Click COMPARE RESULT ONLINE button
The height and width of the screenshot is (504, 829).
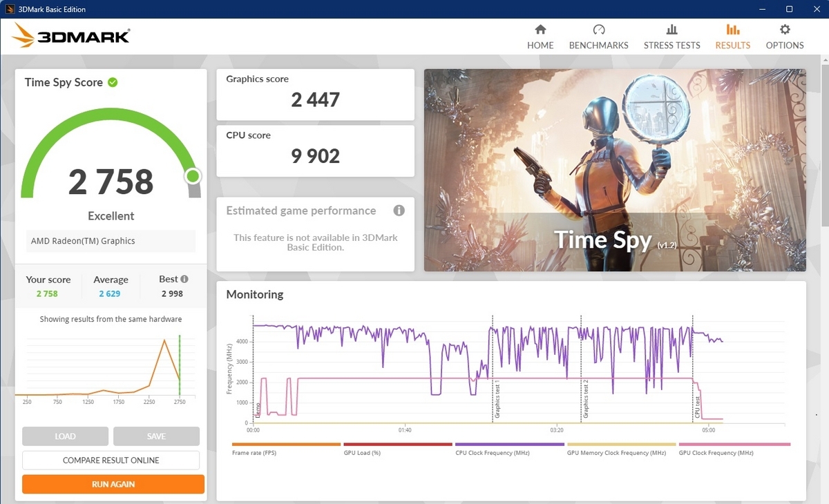click(x=111, y=461)
